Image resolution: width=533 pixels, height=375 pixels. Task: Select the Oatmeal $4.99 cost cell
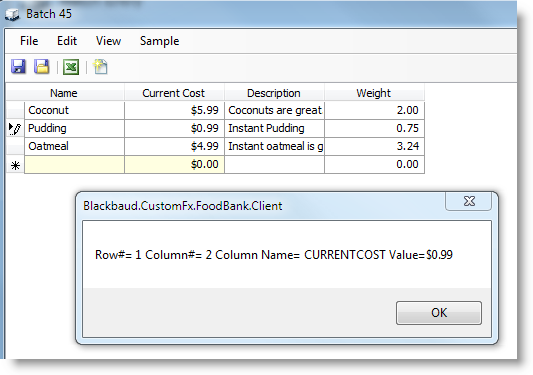(174, 147)
